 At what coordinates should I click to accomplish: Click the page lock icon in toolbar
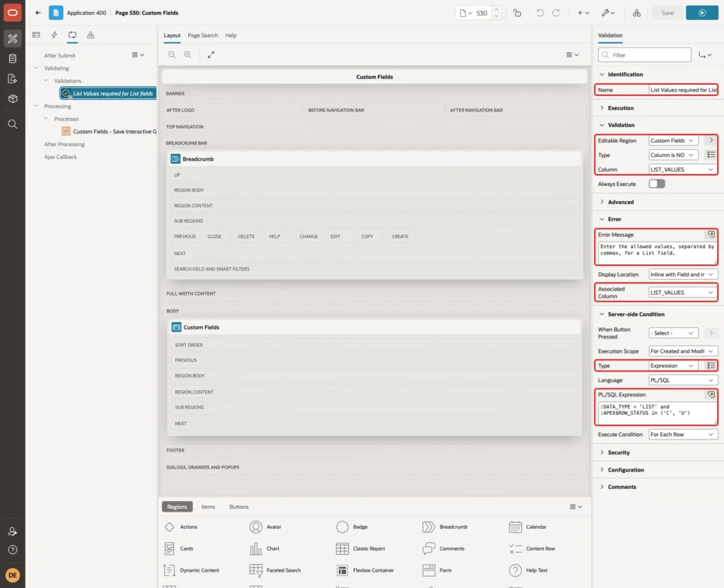coord(517,13)
